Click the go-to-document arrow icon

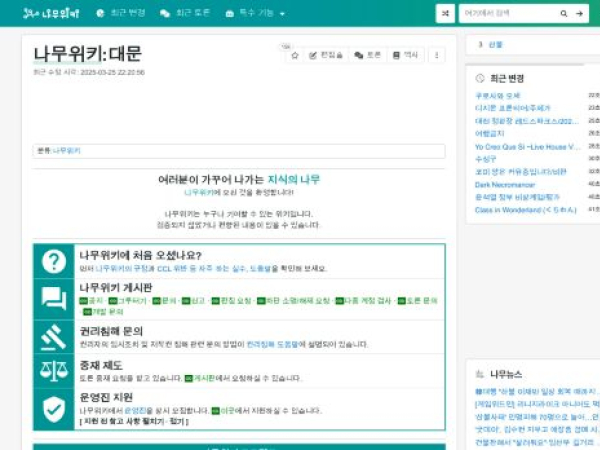tap(580, 13)
